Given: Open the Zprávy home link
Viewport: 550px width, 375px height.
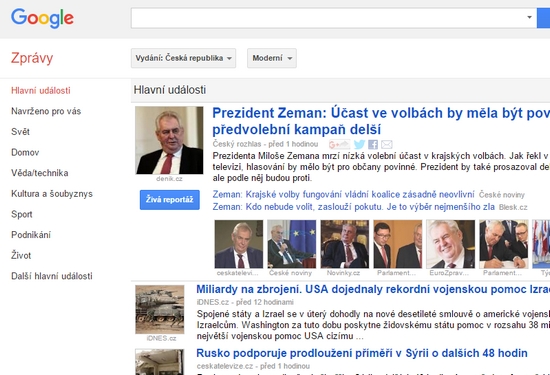Looking at the screenshot, I should [x=32, y=58].
